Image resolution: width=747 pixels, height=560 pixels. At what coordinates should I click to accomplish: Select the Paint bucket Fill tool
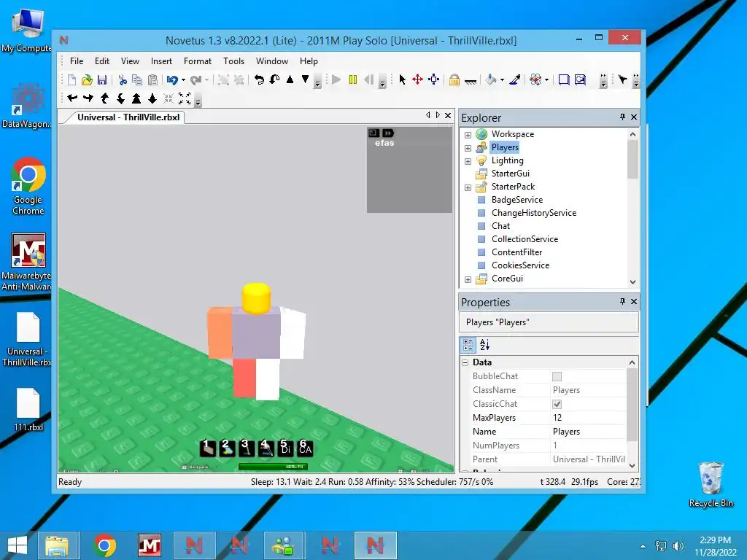pos(491,80)
